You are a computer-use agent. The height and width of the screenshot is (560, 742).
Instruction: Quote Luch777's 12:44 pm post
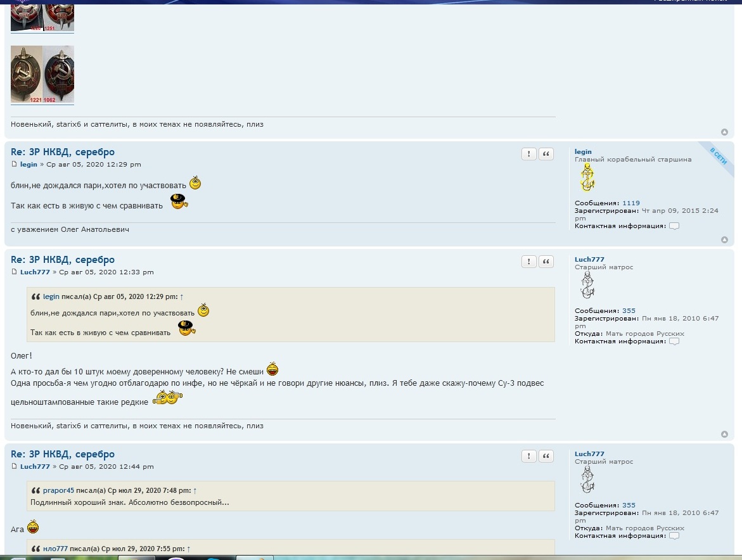(546, 456)
